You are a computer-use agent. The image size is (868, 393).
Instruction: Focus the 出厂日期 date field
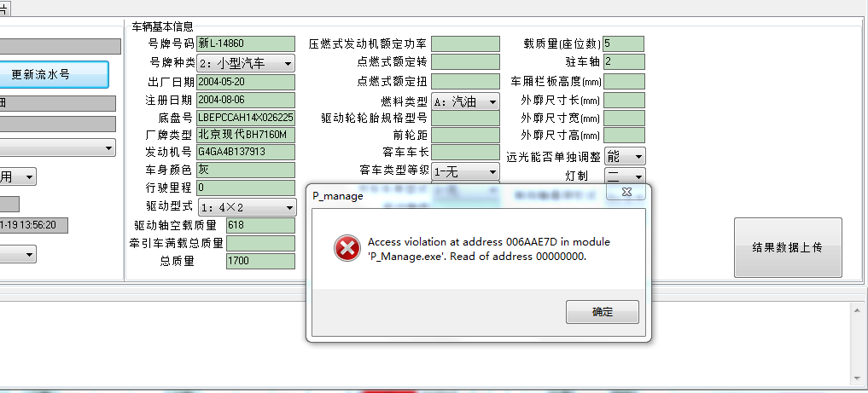click(x=246, y=83)
